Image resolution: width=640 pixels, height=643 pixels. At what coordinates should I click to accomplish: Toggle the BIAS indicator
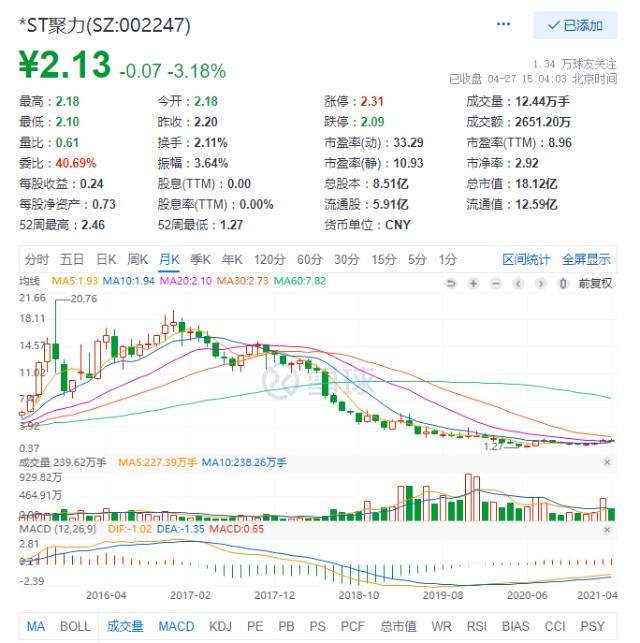coord(516,627)
